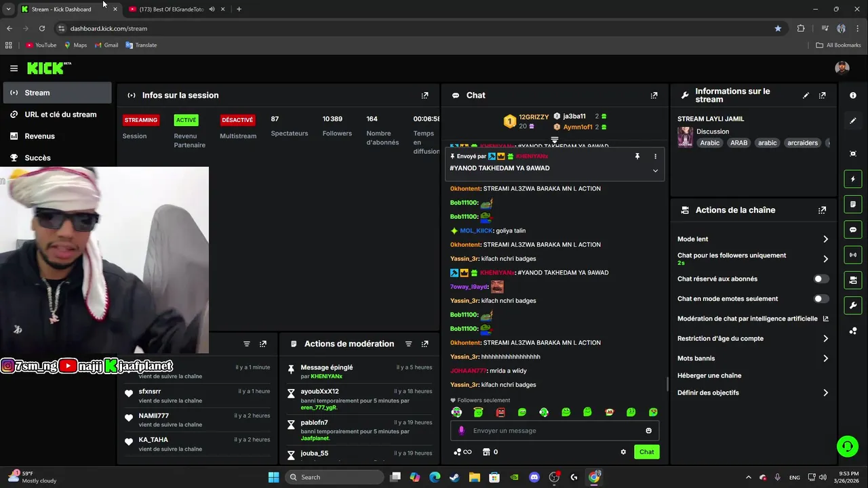
Task: Open URL et clé du stream
Action: 58,115
